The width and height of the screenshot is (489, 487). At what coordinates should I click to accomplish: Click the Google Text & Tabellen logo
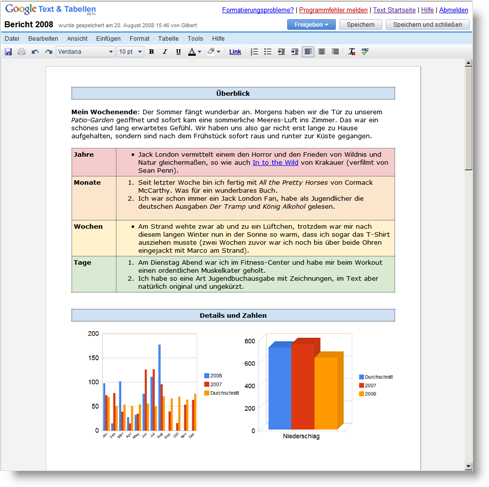click(x=50, y=9)
